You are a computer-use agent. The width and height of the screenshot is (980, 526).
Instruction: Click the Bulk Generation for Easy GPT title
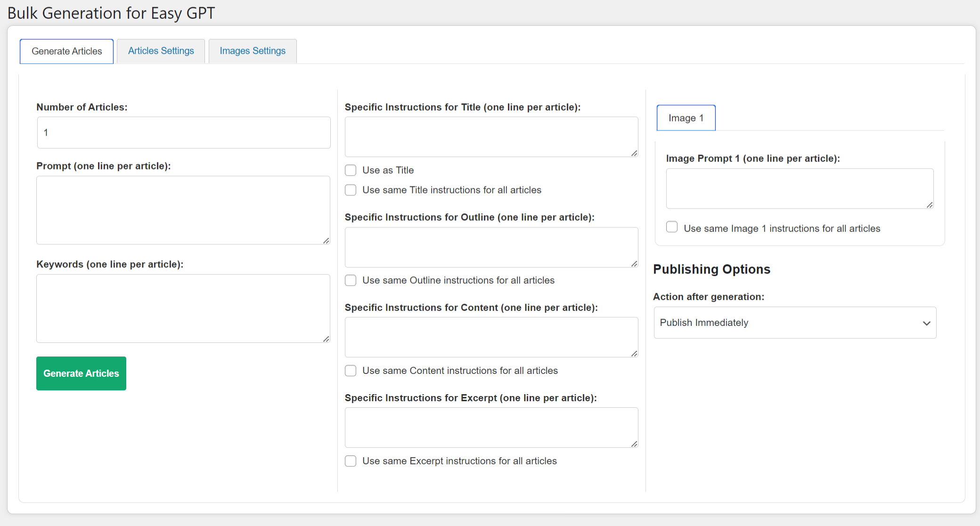(x=111, y=13)
